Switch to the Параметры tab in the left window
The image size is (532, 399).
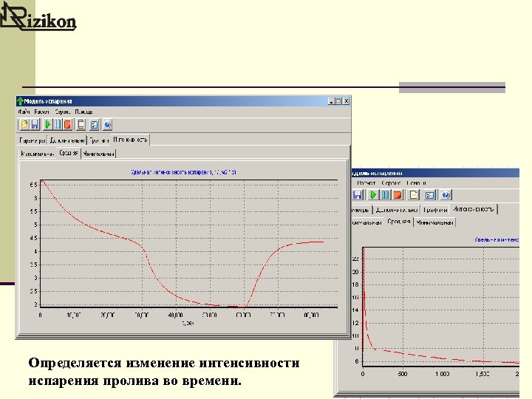point(33,140)
